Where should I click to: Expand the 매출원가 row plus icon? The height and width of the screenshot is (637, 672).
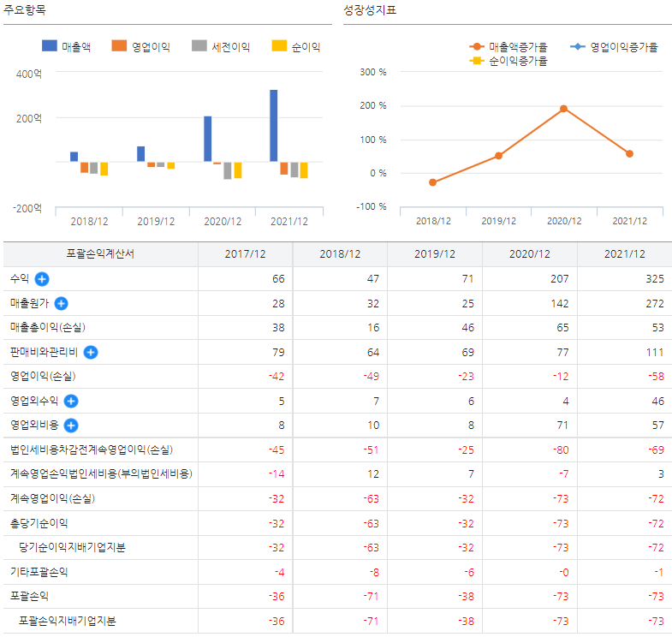(62, 303)
